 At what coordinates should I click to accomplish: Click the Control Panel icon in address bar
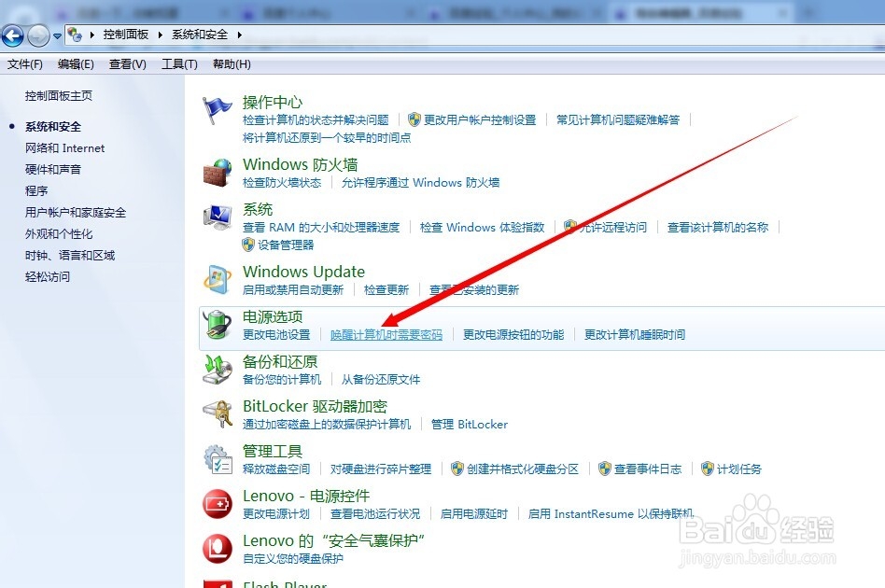point(75,35)
